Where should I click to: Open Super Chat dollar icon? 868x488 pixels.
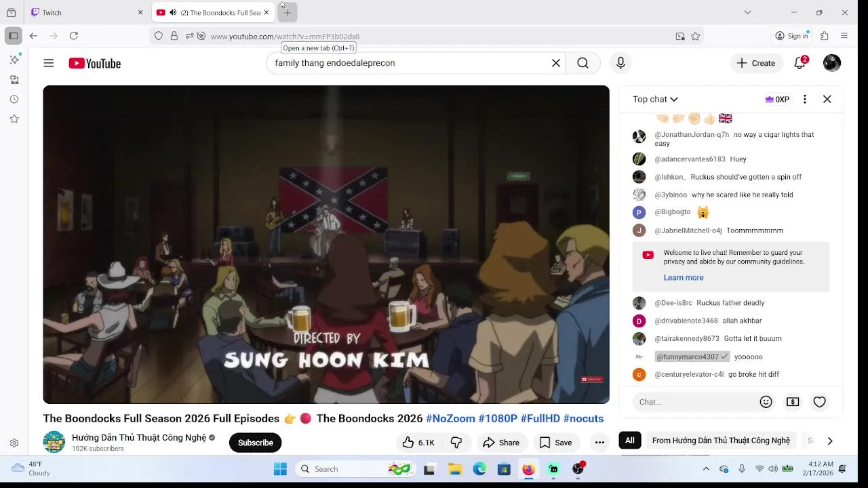click(793, 402)
